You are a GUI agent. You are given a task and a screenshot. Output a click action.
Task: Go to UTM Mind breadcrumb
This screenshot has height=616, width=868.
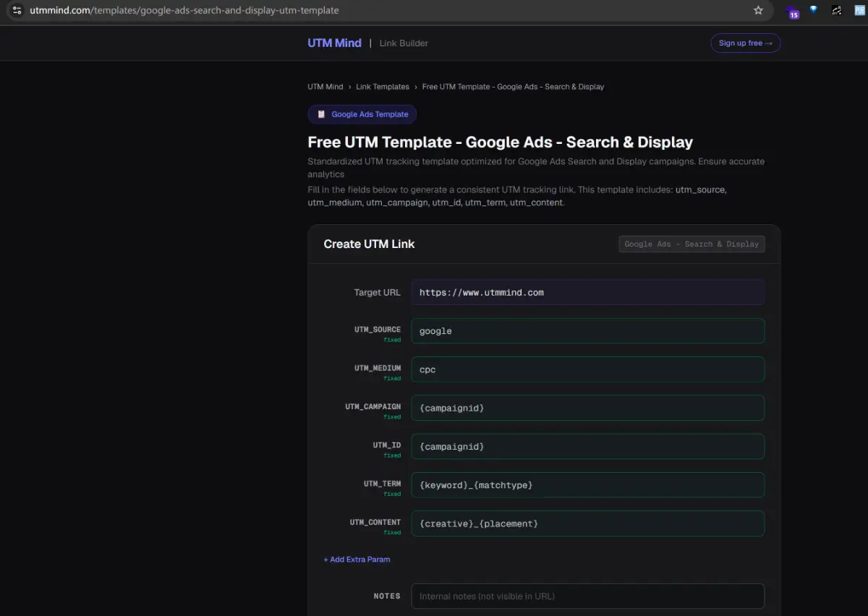click(325, 87)
